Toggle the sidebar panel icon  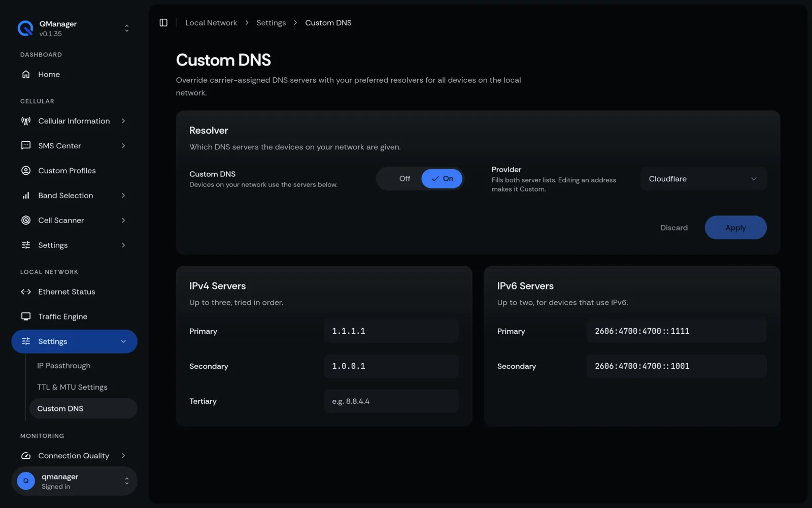click(163, 22)
